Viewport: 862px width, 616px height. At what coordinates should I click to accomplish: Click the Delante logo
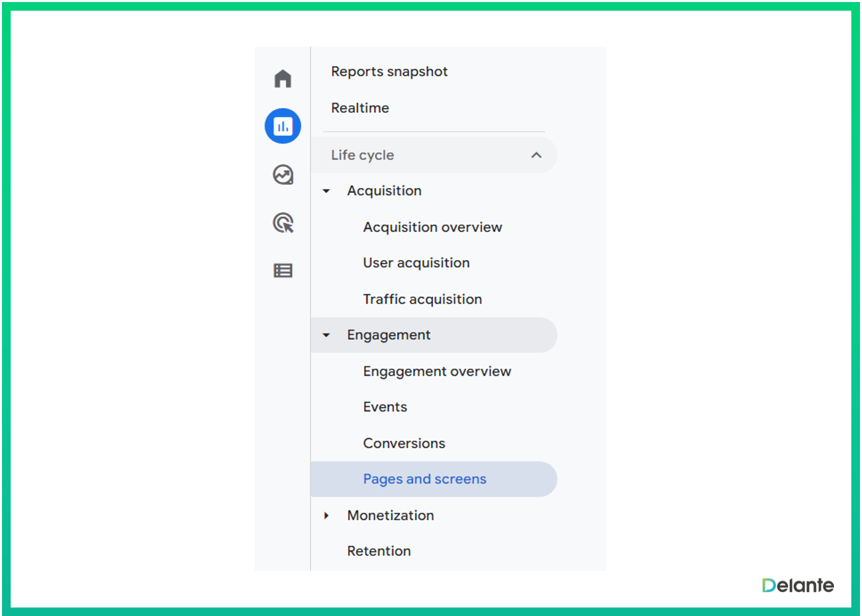point(798,585)
